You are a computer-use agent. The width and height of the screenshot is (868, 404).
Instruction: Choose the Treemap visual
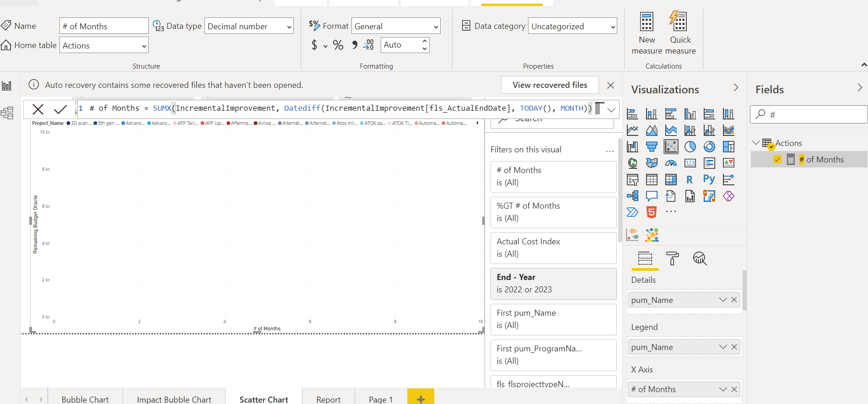click(728, 147)
